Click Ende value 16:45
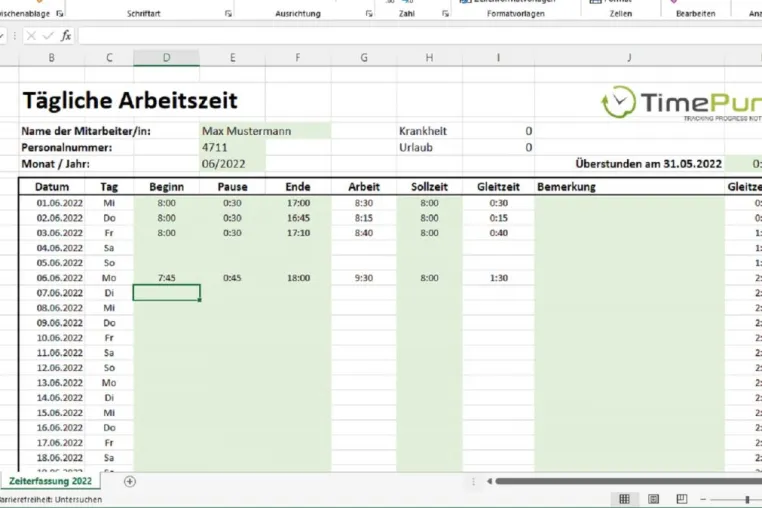 coord(298,218)
